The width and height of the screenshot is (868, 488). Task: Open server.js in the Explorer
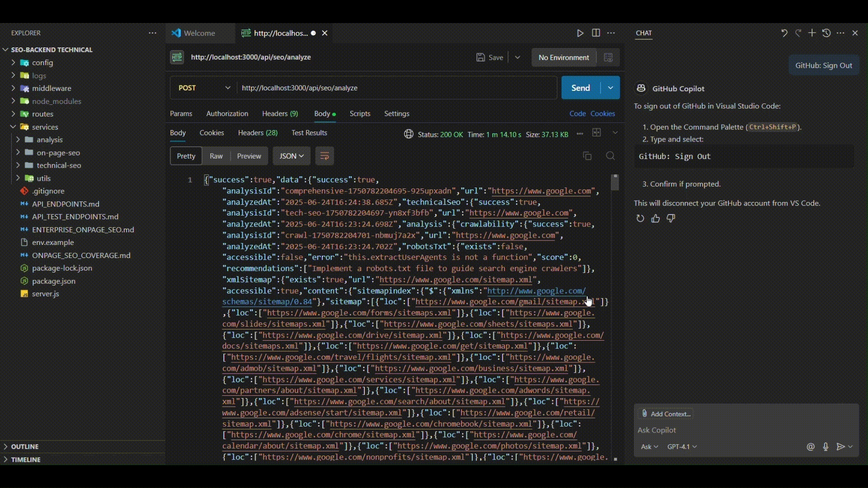coord(46,294)
